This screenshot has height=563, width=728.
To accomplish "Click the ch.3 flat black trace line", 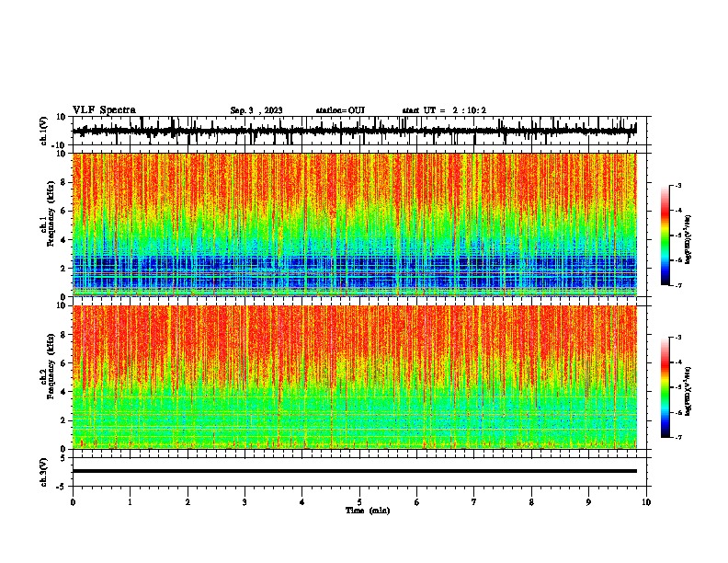I will pos(355,471).
